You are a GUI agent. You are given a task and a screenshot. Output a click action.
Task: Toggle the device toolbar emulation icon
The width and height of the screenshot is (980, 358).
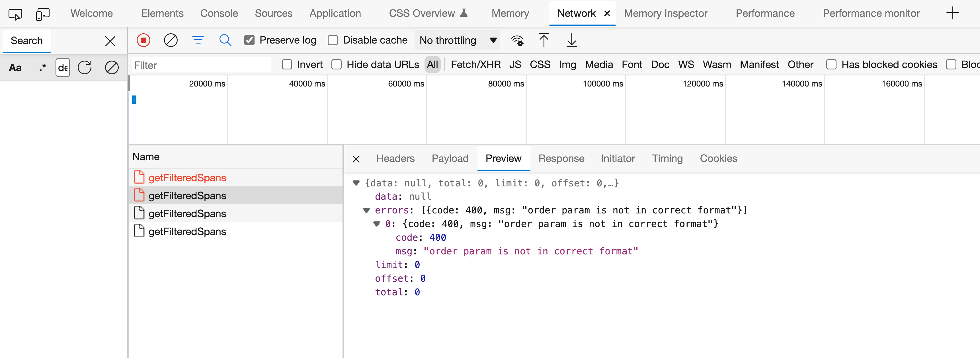coord(42,14)
